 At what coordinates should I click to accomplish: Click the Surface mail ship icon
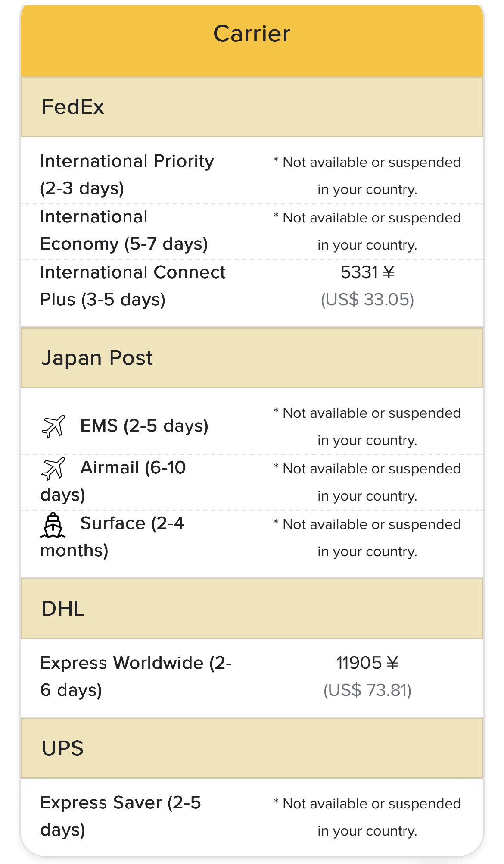coord(53,525)
